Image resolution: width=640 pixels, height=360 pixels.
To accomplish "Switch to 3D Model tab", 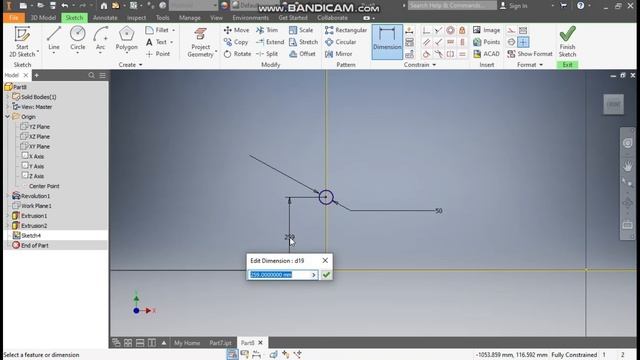I will (x=43, y=18).
